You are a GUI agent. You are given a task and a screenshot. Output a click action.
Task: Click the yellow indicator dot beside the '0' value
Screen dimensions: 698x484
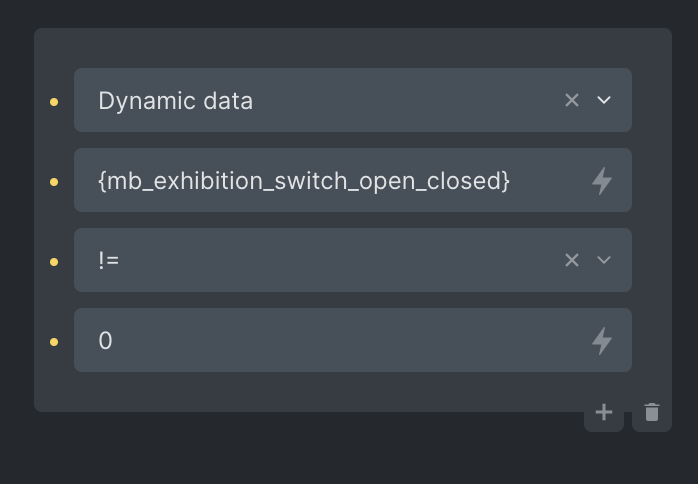54,342
